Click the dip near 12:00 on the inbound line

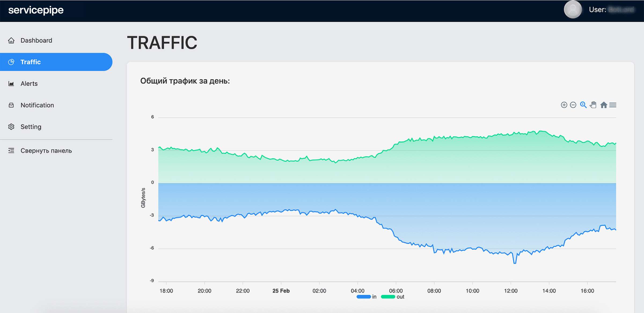point(515,263)
